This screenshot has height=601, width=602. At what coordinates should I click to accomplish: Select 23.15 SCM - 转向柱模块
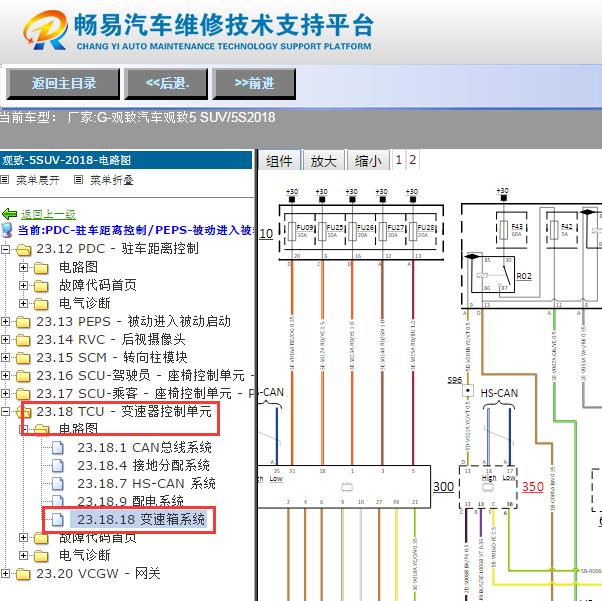(x=112, y=357)
